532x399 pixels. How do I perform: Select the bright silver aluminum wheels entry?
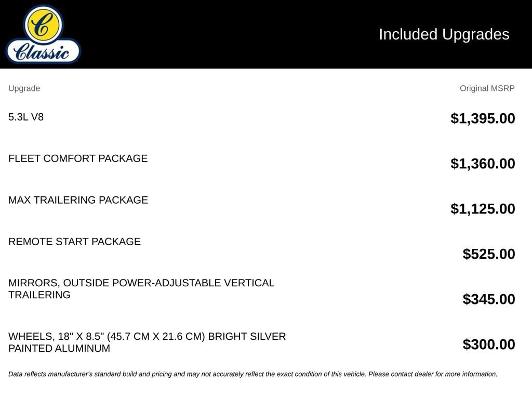click(147, 342)
